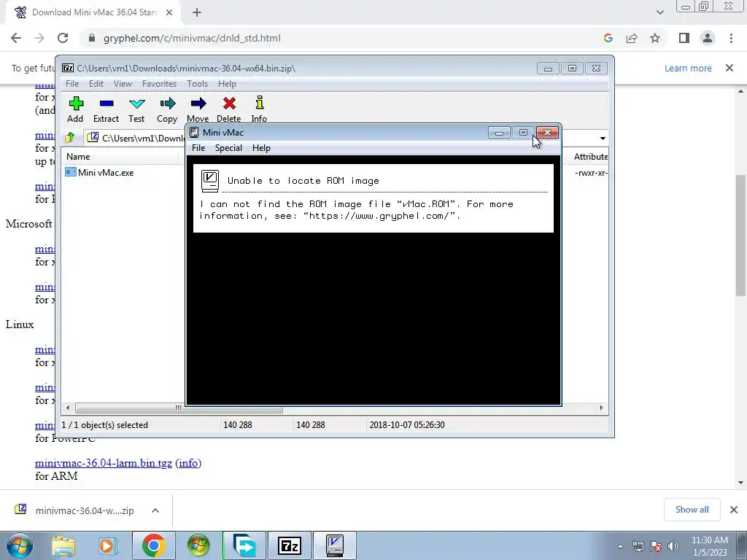Close the Download Mini vMac tab
The image size is (747, 560).
[169, 12]
